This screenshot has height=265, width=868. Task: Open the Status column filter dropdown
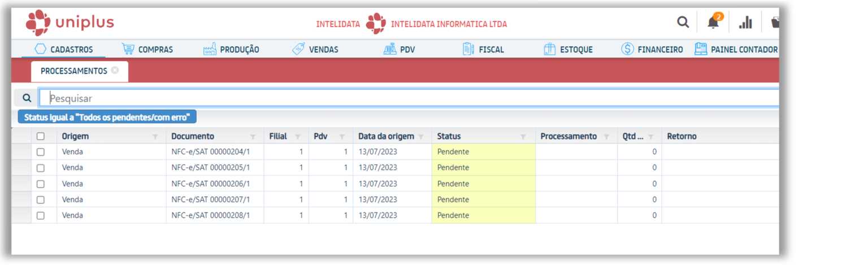click(x=523, y=137)
